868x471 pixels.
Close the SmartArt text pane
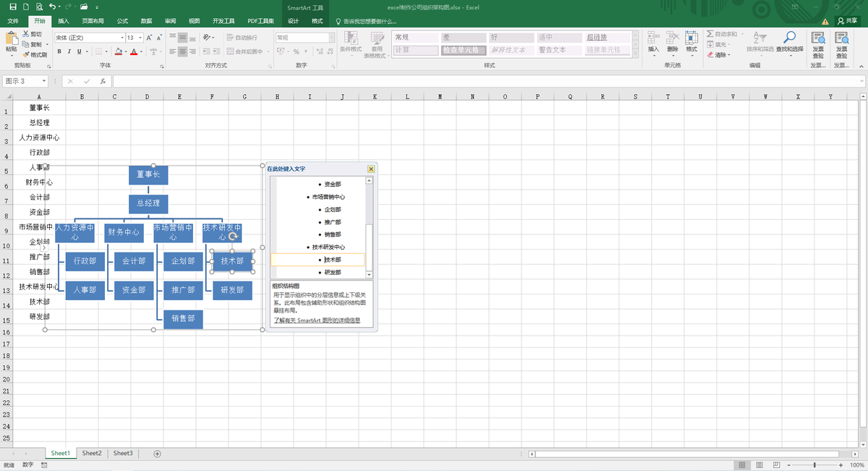371,169
